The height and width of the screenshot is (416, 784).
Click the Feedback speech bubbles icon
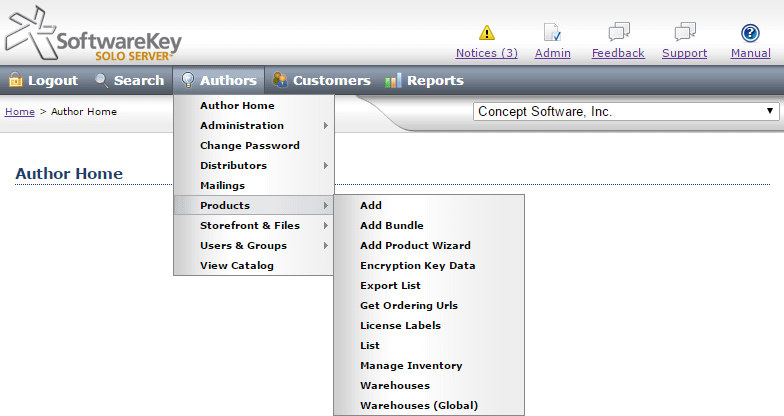(x=618, y=32)
